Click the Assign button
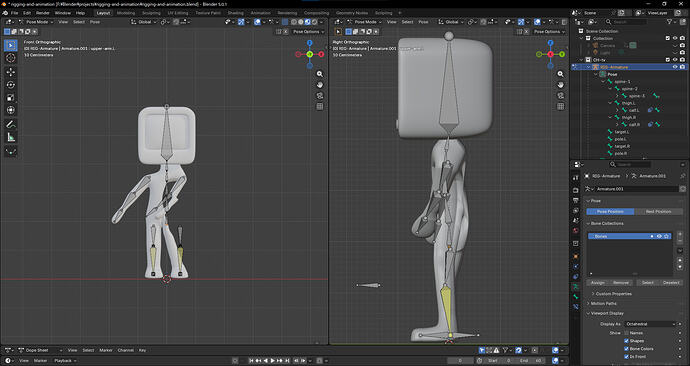This screenshot has width=690, height=366. click(598, 282)
